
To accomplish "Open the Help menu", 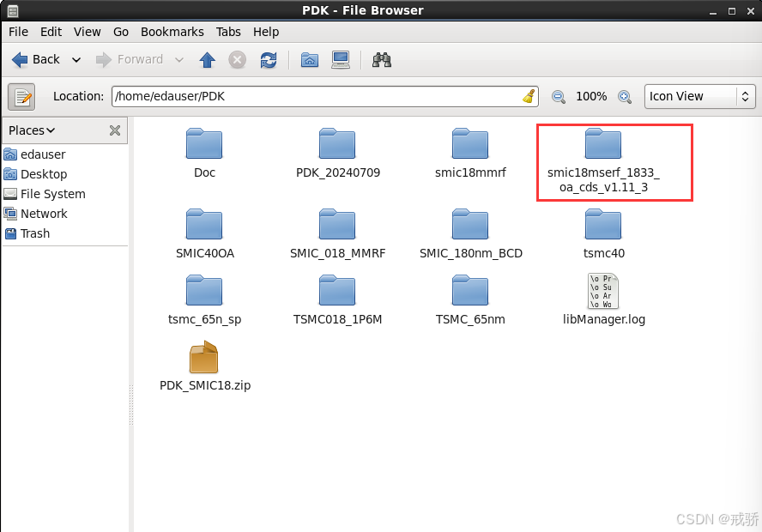I will point(266,32).
